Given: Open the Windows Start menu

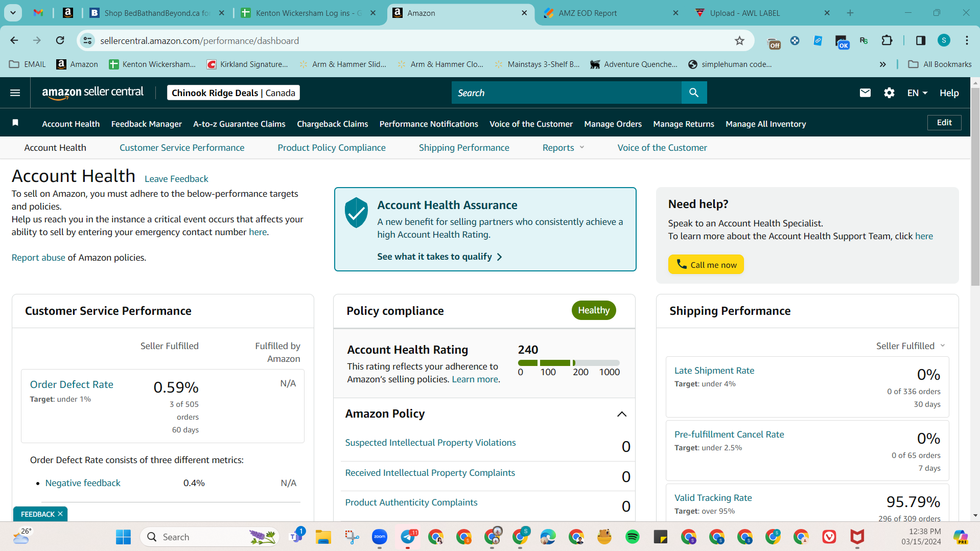Looking at the screenshot, I should click(x=123, y=537).
